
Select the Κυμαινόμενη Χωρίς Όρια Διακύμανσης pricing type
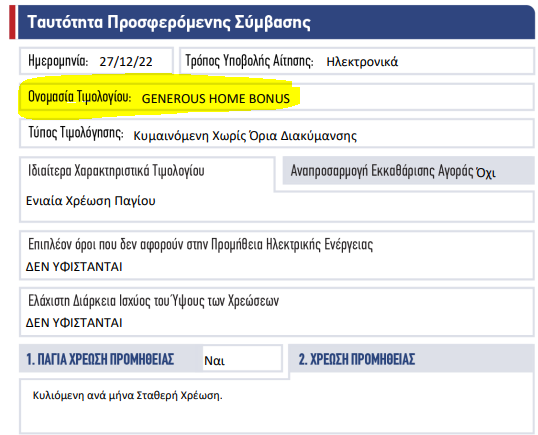point(245,136)
